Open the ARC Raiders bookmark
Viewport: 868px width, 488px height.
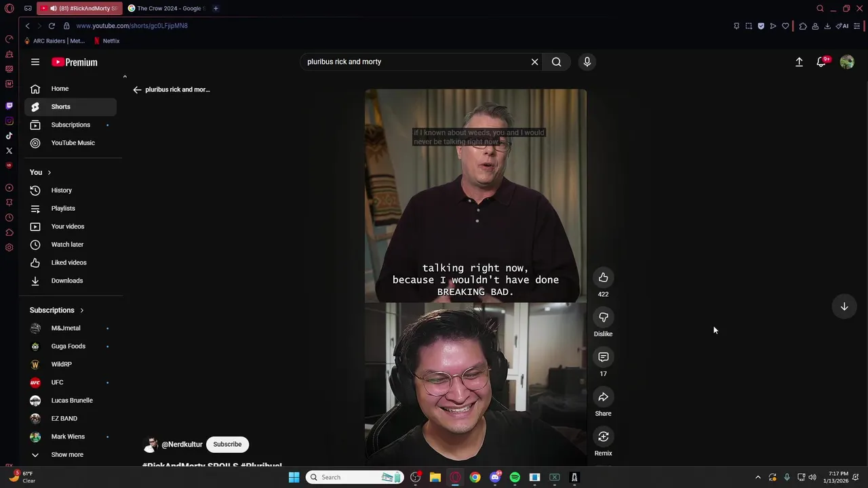tap(54, 41)
